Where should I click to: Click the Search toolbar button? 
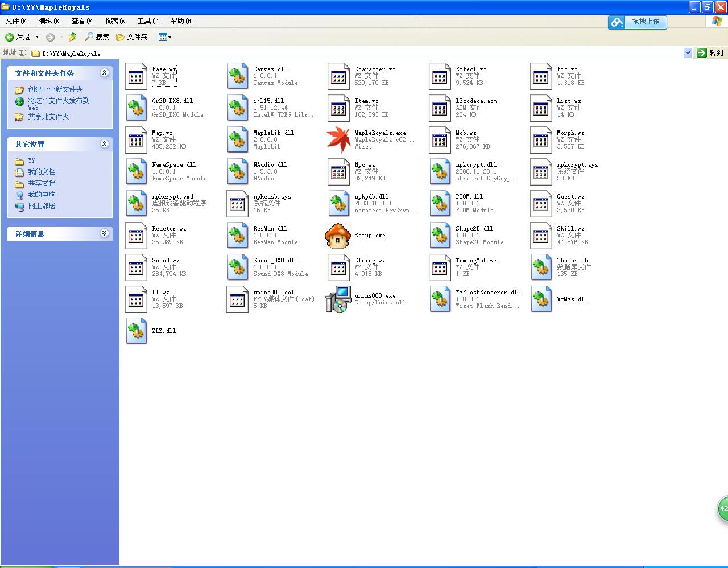point(97,37)
